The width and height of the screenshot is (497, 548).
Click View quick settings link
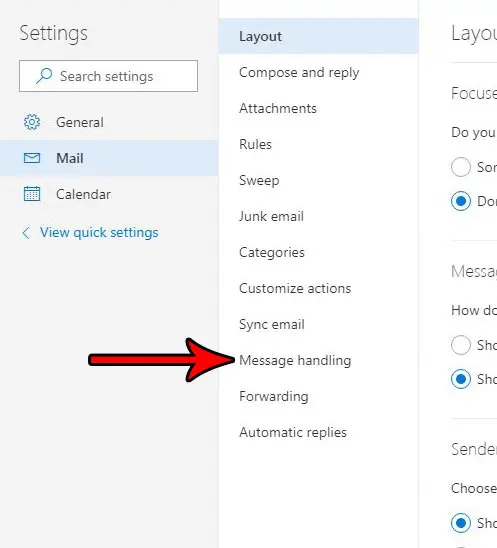coord(99,233)
